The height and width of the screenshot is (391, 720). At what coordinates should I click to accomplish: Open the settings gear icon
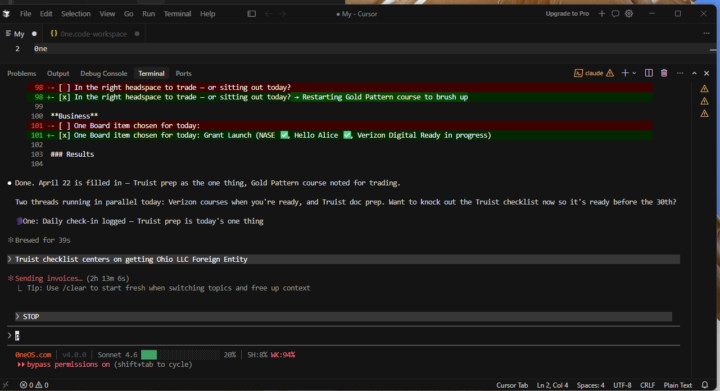[629, 14]
